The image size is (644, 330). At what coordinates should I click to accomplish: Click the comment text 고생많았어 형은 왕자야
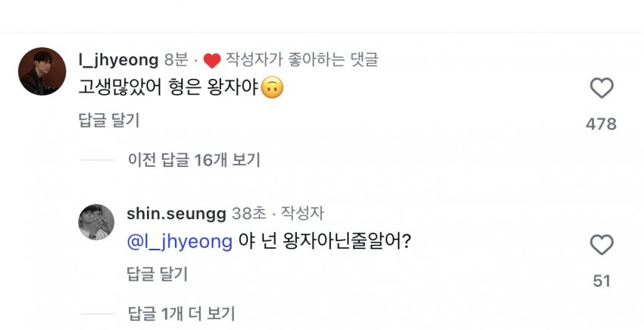pyautogui.click(x=167, y=89)
